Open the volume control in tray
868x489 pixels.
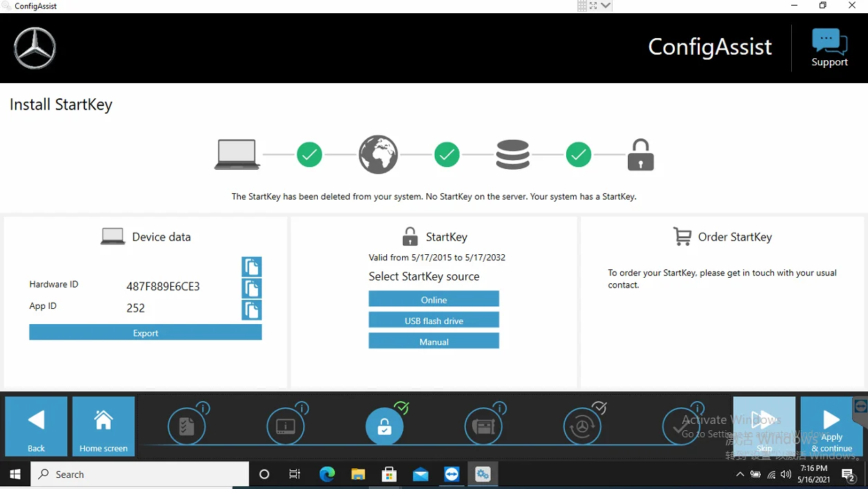[x=786, y=474]
